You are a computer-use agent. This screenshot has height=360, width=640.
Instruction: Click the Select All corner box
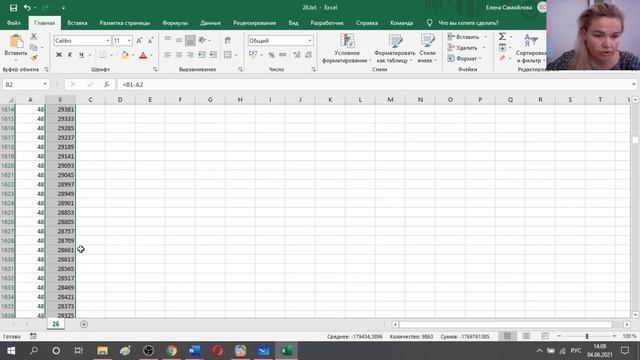point(8,100)
